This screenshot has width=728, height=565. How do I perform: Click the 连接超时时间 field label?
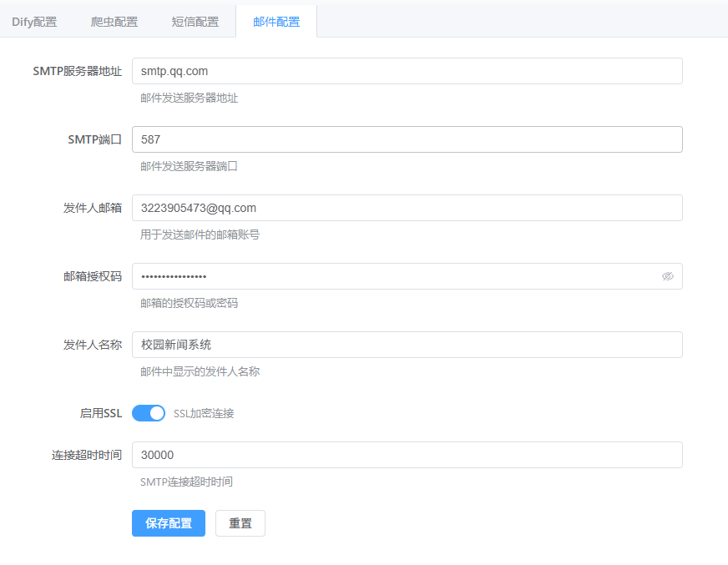click(87, 455)
